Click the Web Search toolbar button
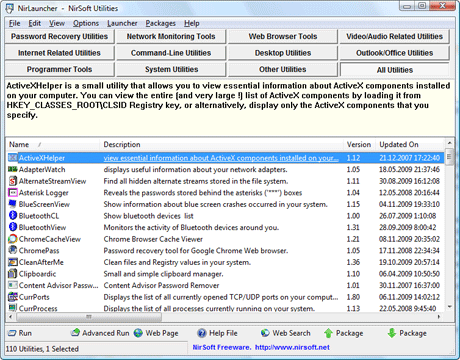 pyautogui.click(x=285, y=333)
